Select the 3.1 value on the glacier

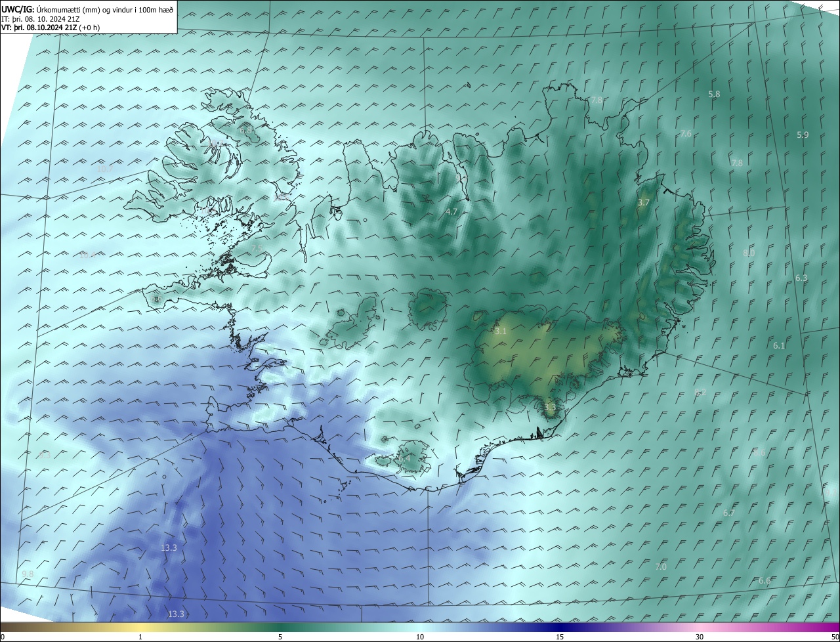501,332
